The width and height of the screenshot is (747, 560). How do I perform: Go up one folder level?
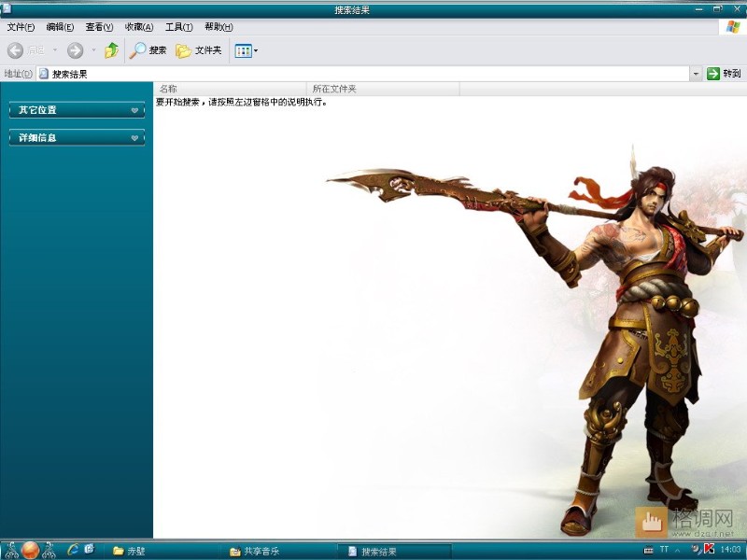click(x=111, y=50)
